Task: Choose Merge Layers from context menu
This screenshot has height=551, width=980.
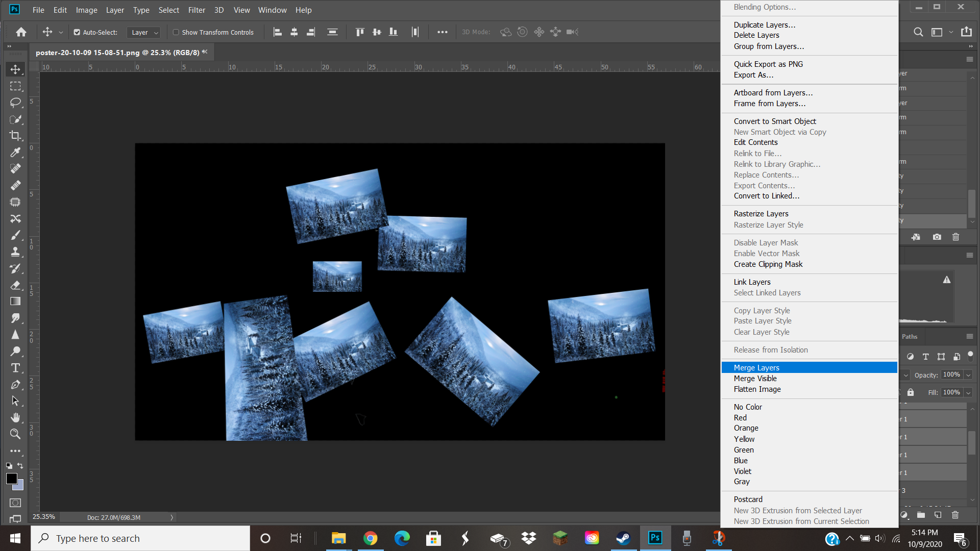Action: click(x=756, y=368)
